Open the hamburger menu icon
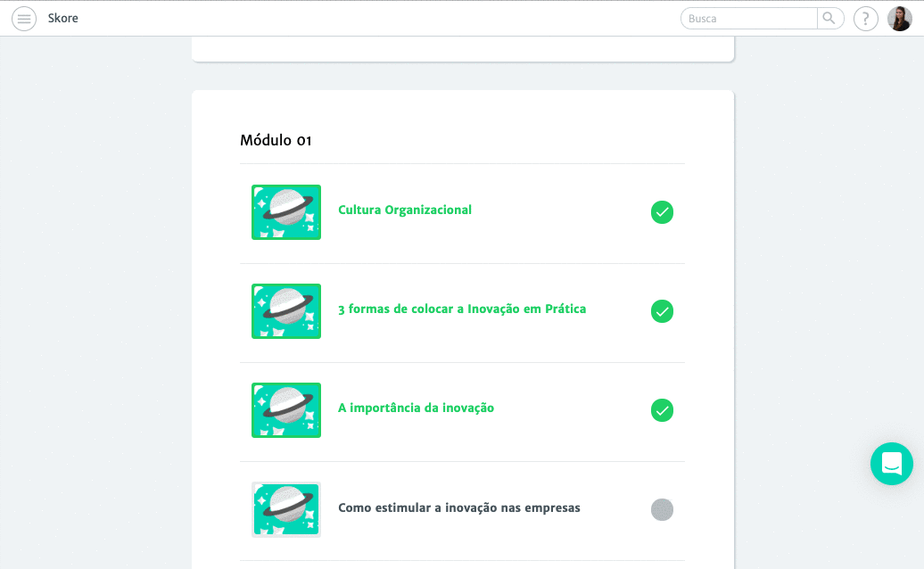 coord(24,19)
